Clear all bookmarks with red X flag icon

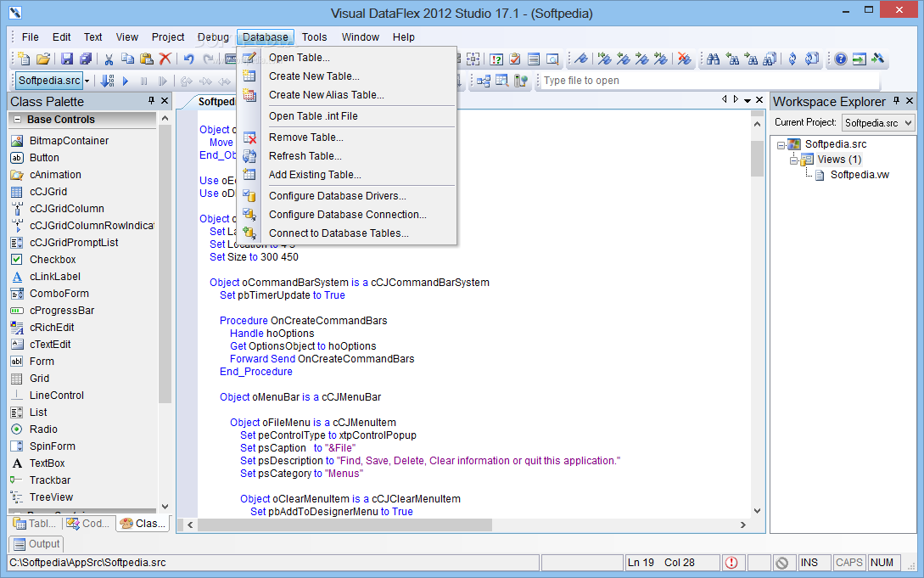[684, 59]
